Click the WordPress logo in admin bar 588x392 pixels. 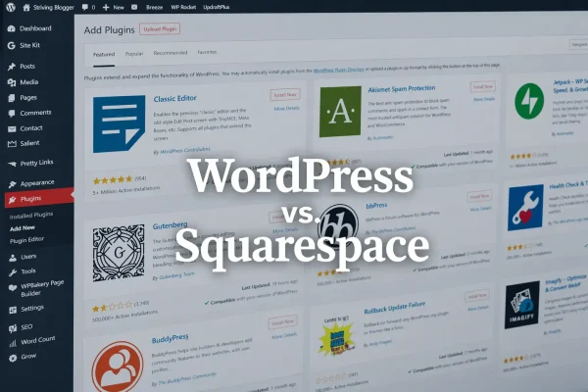7,6
